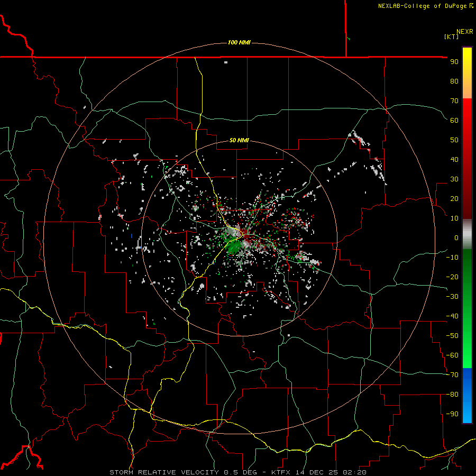This screenshot has width=476, height=476.
Task: Click the gray zero-velocity segment of the scale
Action: (467, 234)
